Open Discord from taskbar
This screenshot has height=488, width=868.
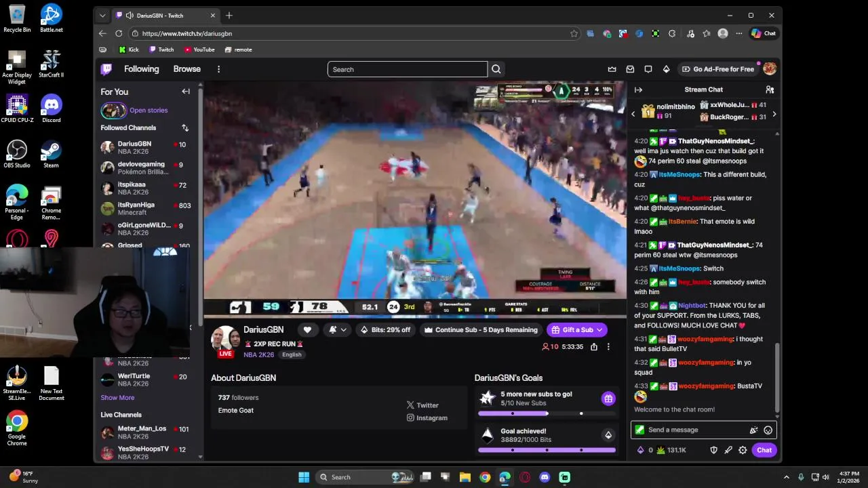(x=545, y=477)
